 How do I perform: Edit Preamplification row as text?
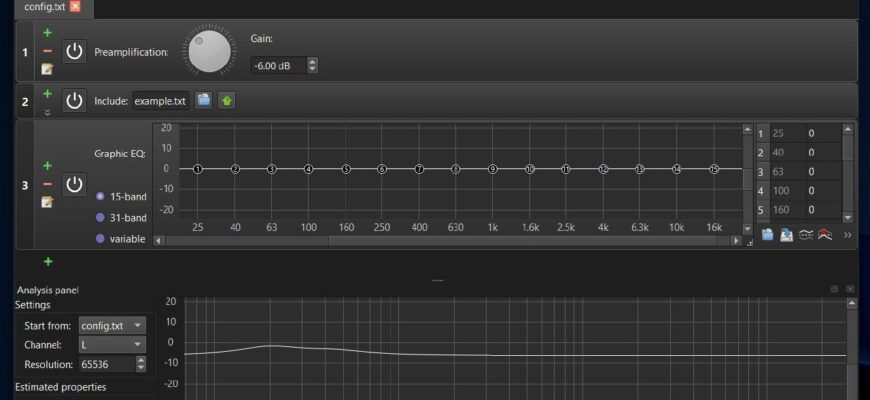tap(48, 69)
